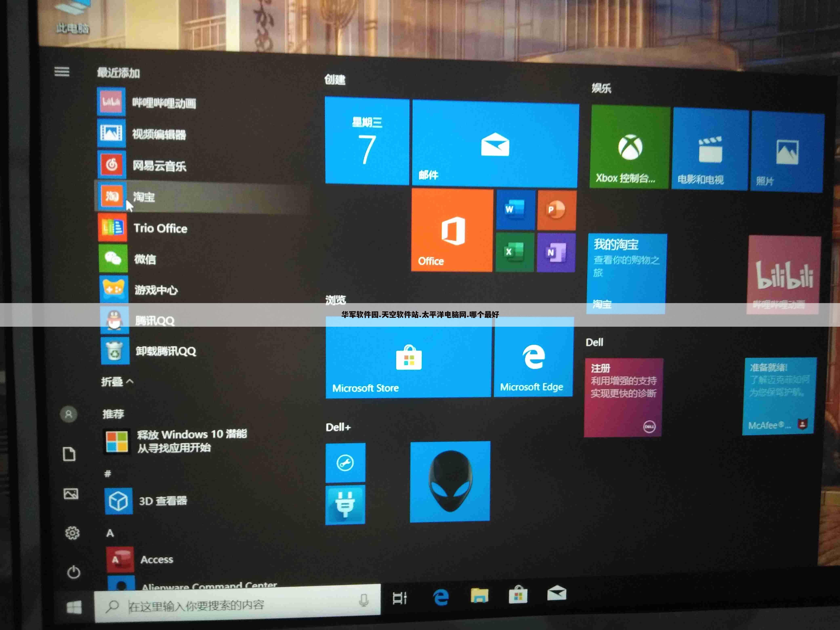Launch Excel from the small tile

click(x=514, y=252)
